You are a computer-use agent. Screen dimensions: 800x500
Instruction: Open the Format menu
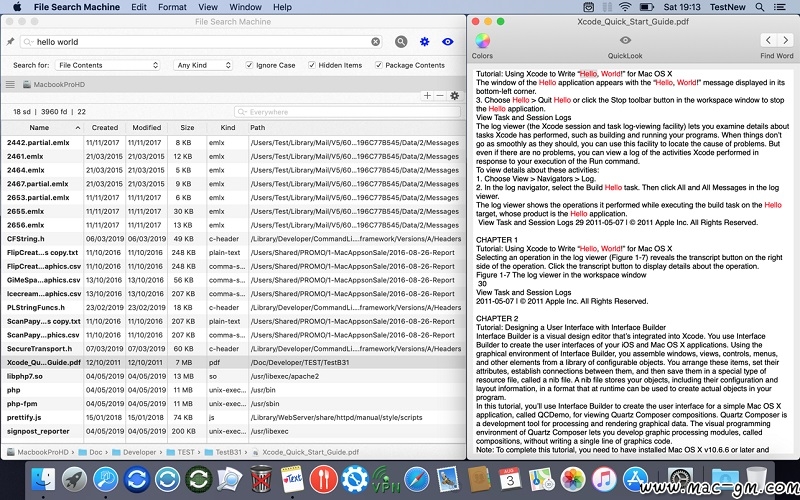pos(172,7)
